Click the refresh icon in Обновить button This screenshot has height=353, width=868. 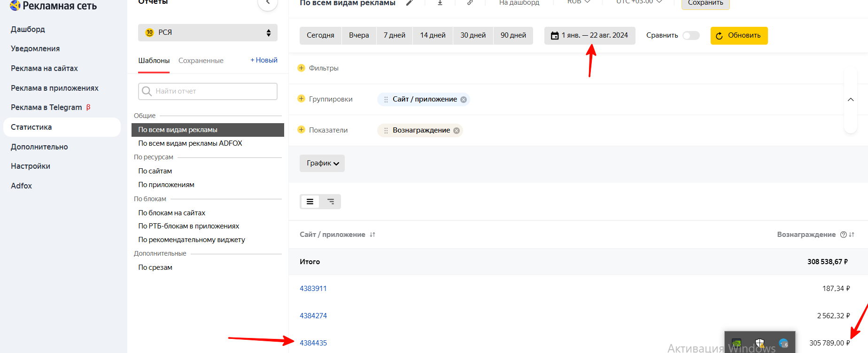coord(719,36)
